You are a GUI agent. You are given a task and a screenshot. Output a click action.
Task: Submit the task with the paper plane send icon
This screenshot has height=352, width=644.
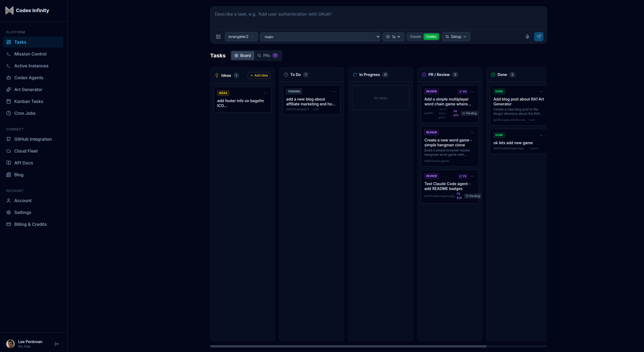pyautogui.click(x=539, y=37)
